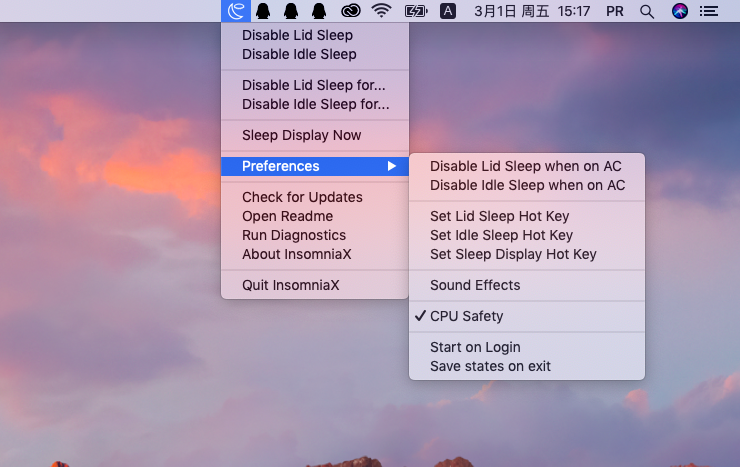Expand the Preferences submenu

315,166
